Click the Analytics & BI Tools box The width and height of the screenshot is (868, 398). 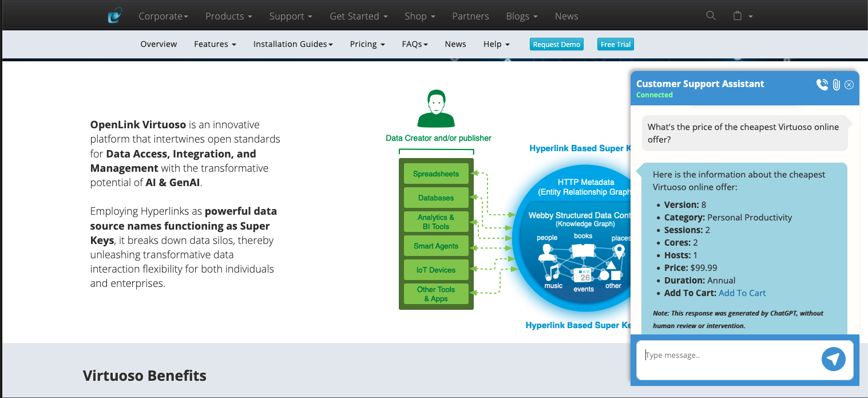point(436,222)
